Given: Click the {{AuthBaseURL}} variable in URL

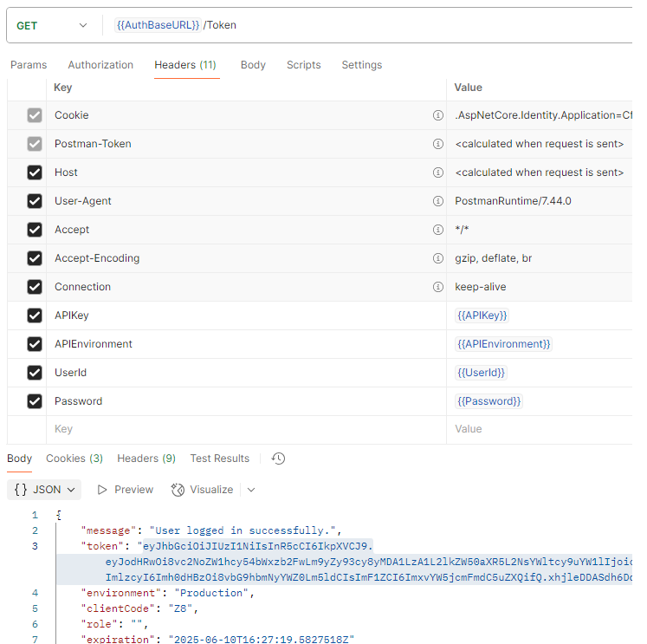Looking at the screenshot, I should click(x=158, y=25).
